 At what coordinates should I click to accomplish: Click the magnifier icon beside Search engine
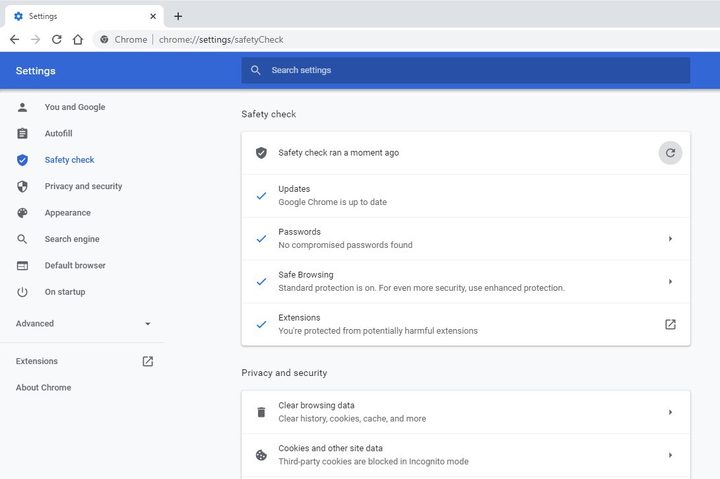click(22, 239)
